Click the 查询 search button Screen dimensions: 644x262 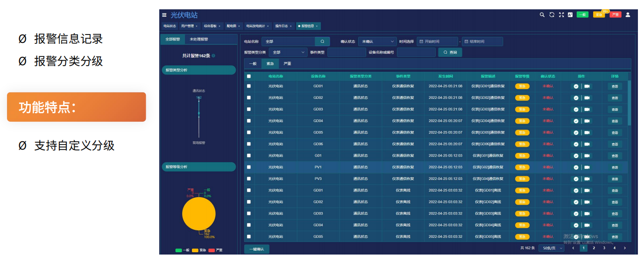click(x=450, y=53)
